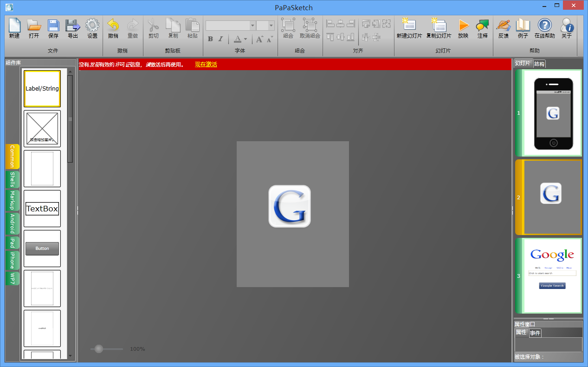Viewport: 588px width, 367px height.
Task: Create a new slide with 新建幻灯片
Action: click(x=409, y=28)
